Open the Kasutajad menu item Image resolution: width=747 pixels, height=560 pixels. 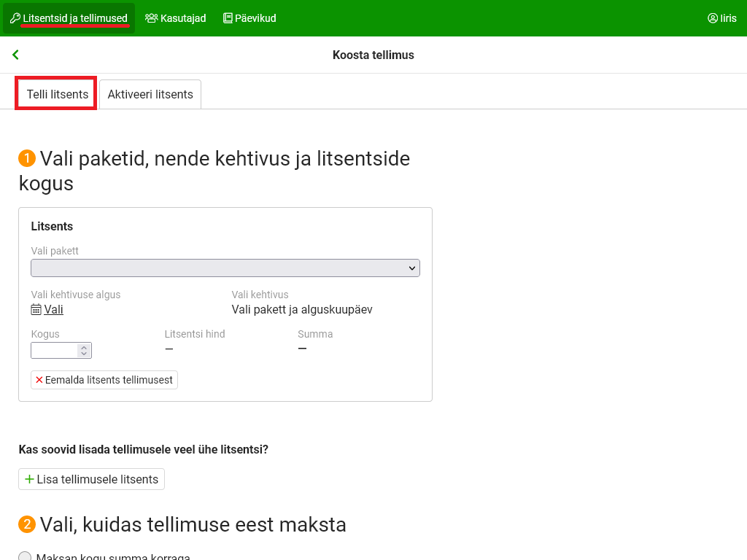click(x=182, y=18)
